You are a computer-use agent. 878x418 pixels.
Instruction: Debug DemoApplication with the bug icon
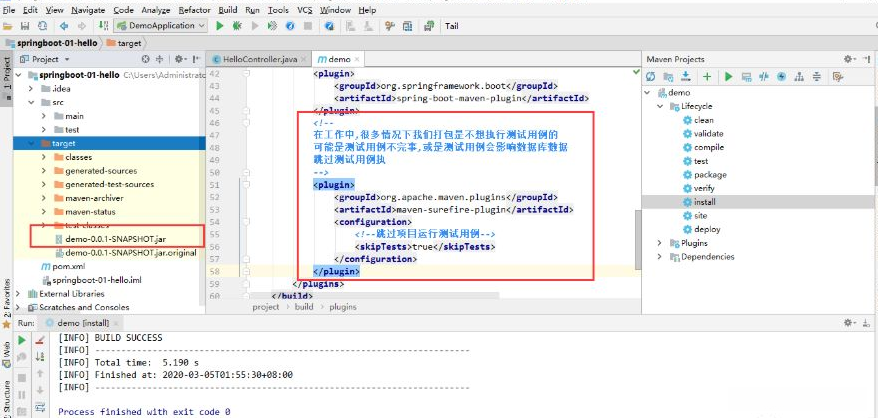(x=237, y=26)
